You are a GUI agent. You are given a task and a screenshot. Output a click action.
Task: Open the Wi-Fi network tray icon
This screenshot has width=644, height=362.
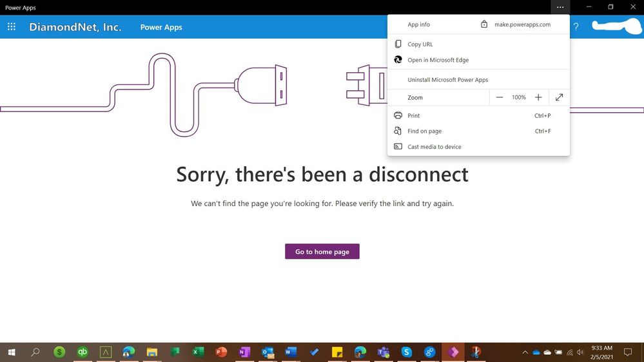pyautogui.click(x=570, y=352)
